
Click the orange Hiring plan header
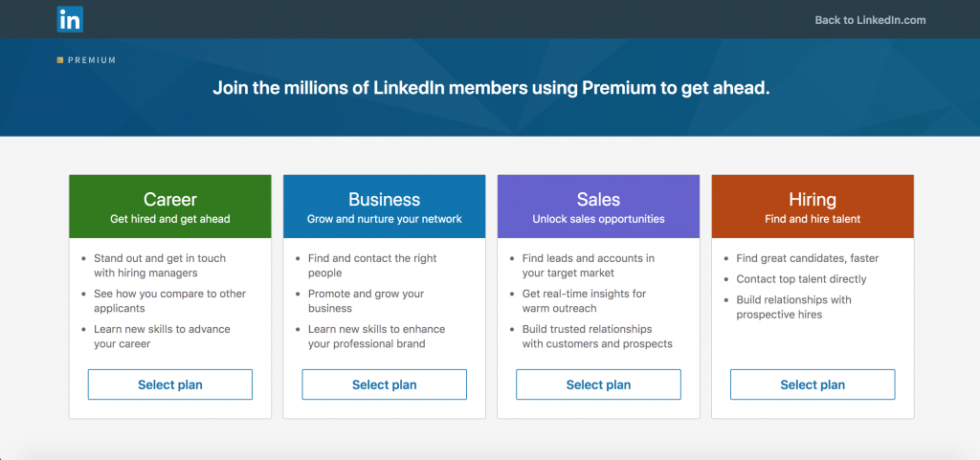813,207
